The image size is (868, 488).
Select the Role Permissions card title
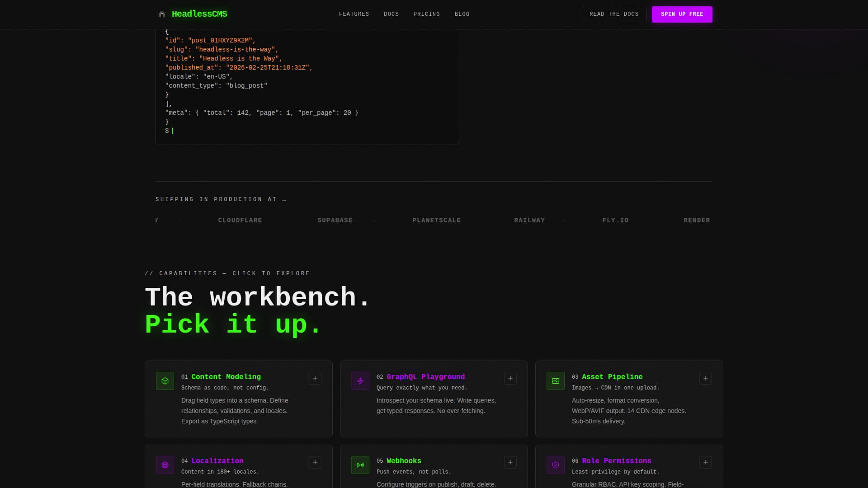617,461
